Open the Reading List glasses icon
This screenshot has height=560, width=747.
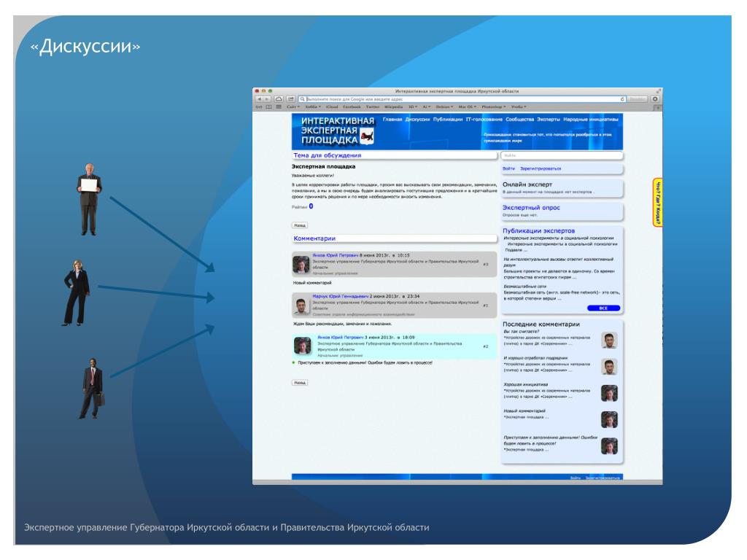(259, 106)
